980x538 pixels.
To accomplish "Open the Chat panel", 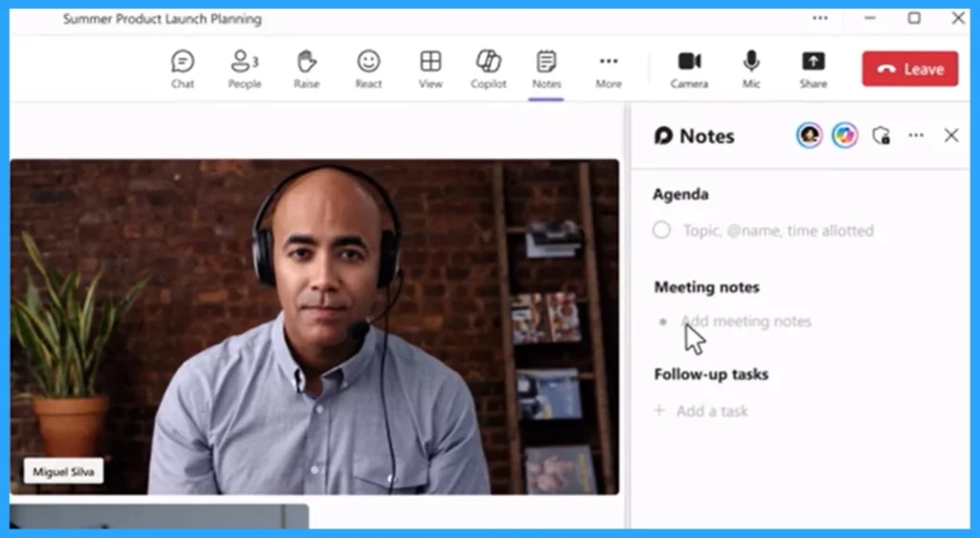I will (x=183, y=69).
